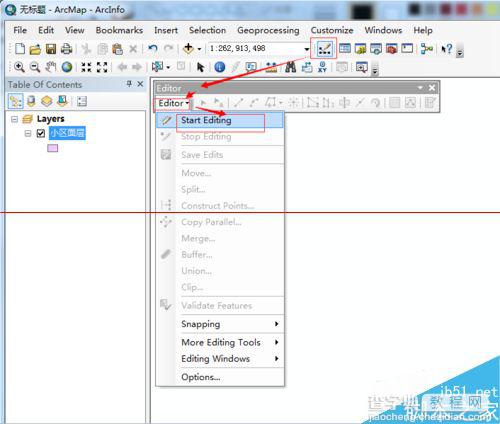Click the What's This help icon
The width and height of the screenshot is (500, 424).
[447, 49]
